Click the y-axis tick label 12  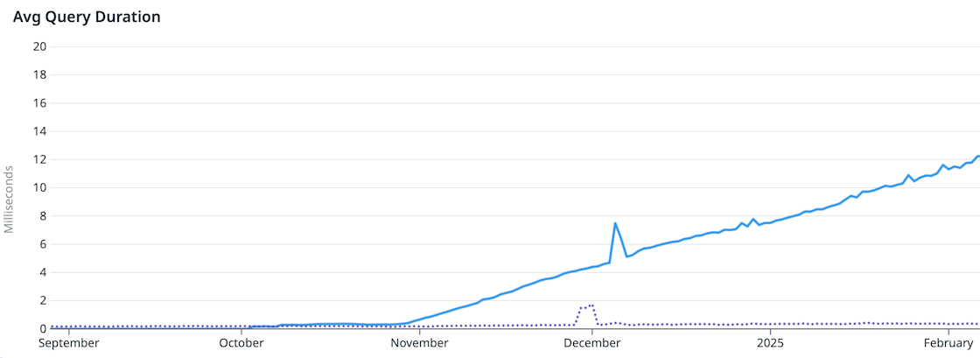pyautogui.click(x=38, y=159)
